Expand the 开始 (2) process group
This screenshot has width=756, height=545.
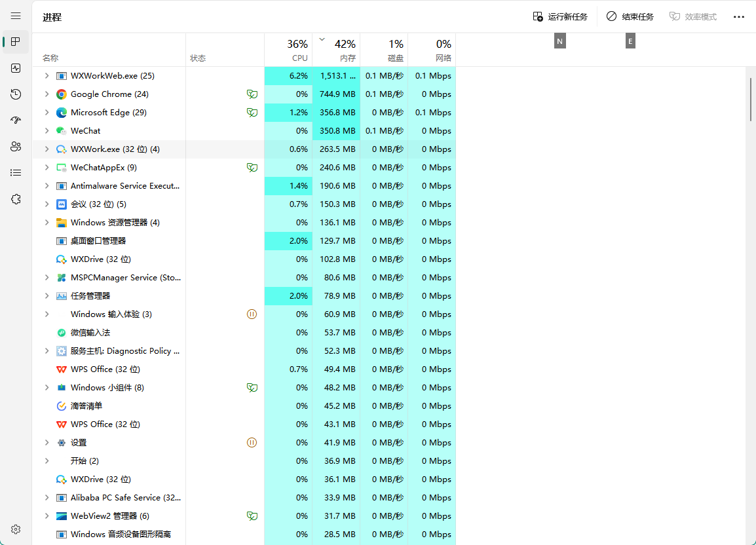click(47, 460)
